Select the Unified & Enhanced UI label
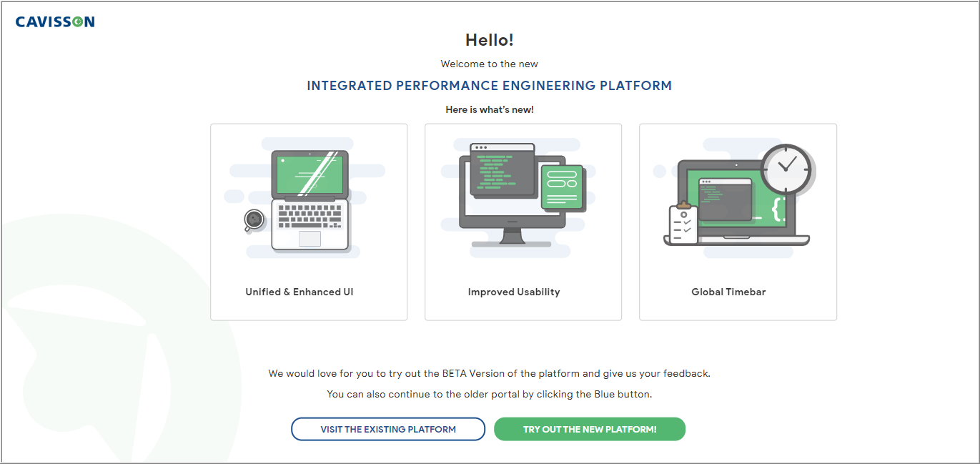The width and height of the screenshot is (980, 464). point(300,292)
